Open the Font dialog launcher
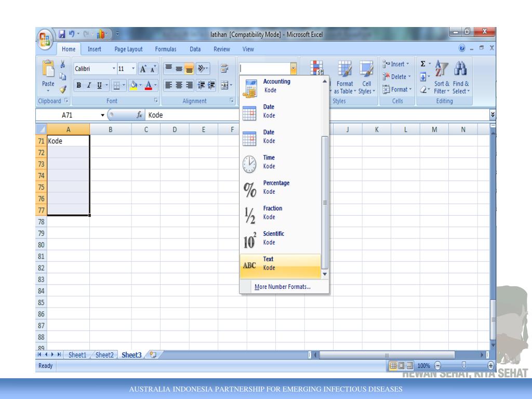 156,100
